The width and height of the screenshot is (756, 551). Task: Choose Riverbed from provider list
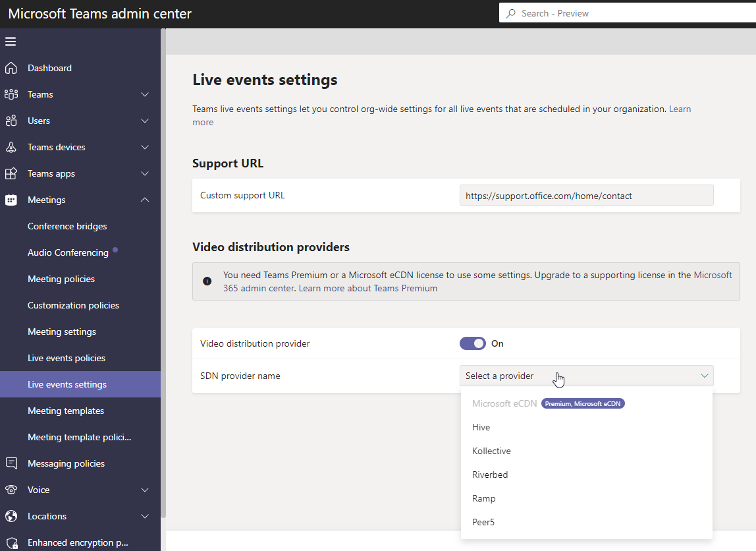[x=586, y=475]
